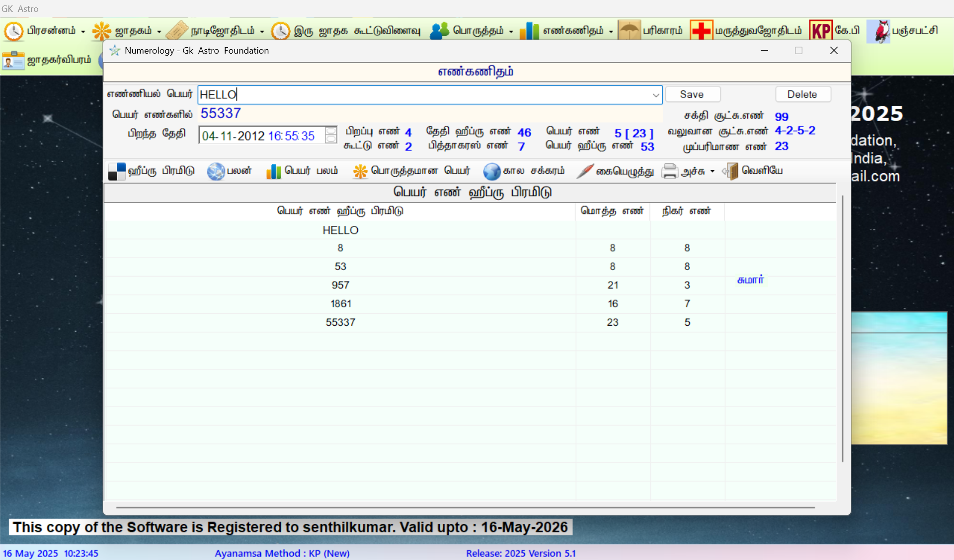Image resolution: width=954 pixels, height=560 pixels.
Task: Minimize the Numerology window
Action: click(x=764, y=51)
